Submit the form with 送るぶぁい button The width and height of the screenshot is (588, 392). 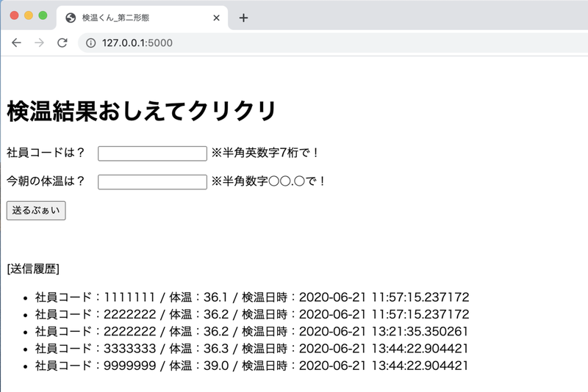(36, 211)
